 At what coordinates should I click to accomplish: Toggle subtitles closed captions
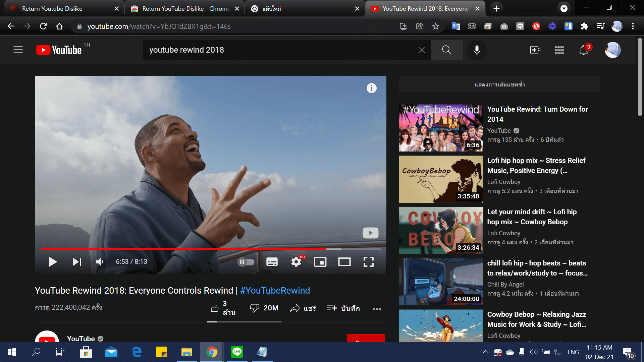[272, 262]
